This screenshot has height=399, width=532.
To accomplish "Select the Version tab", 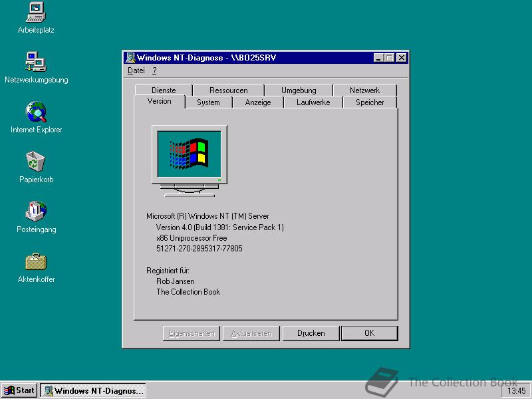I will (x=160, y=101).
